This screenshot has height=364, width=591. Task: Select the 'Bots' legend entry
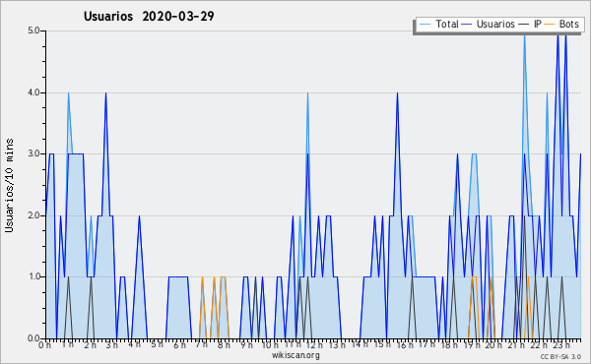pos(568,24)
